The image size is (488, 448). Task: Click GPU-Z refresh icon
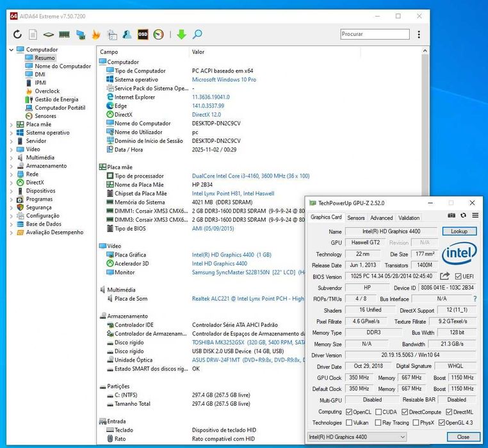[464, 215]
